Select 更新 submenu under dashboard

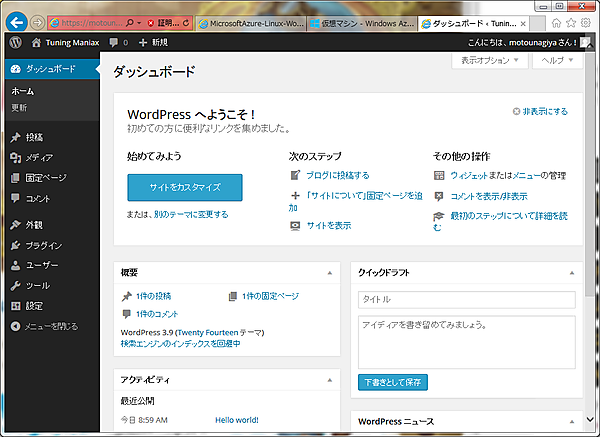point(20,107)
